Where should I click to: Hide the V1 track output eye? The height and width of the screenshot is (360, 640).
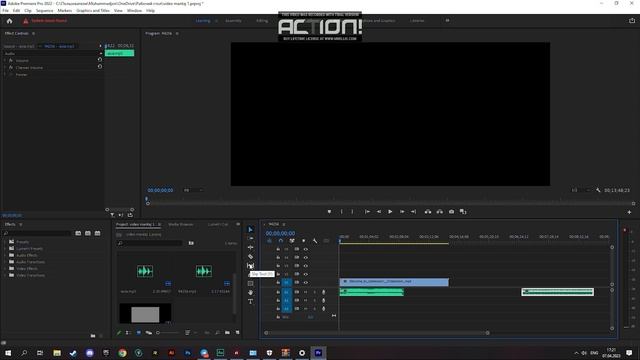tap(306, 282)
